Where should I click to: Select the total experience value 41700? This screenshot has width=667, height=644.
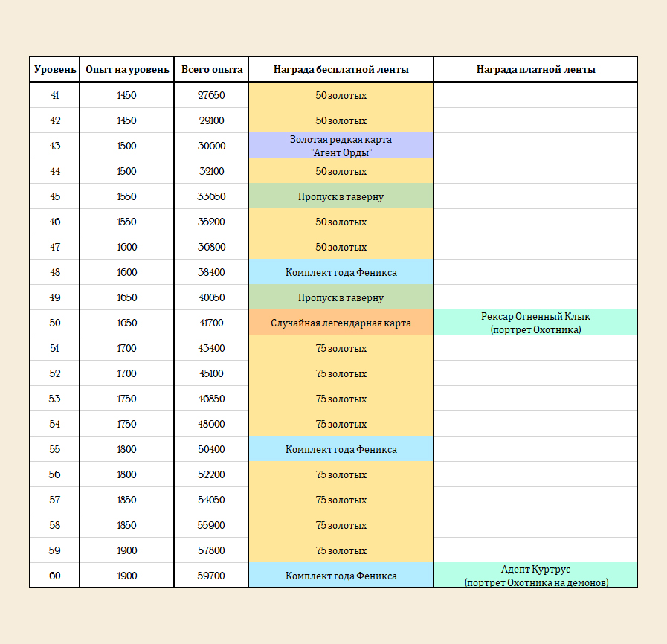(212, 323)
